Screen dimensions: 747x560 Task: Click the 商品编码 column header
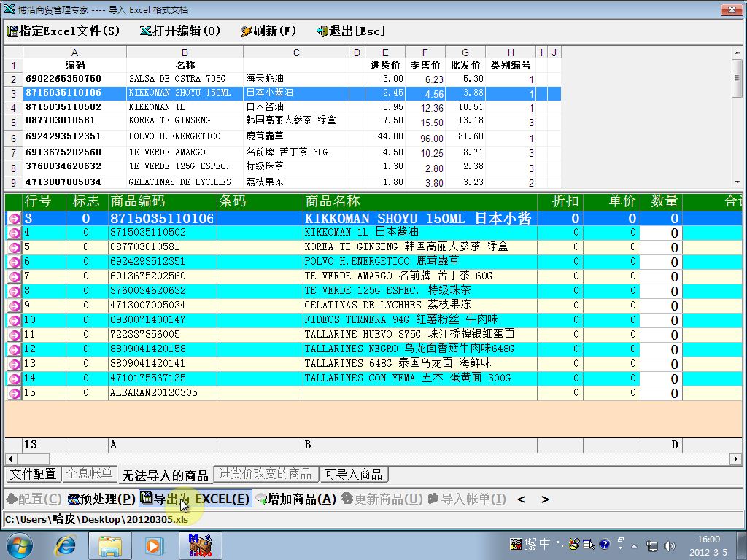tap(163, 201)
